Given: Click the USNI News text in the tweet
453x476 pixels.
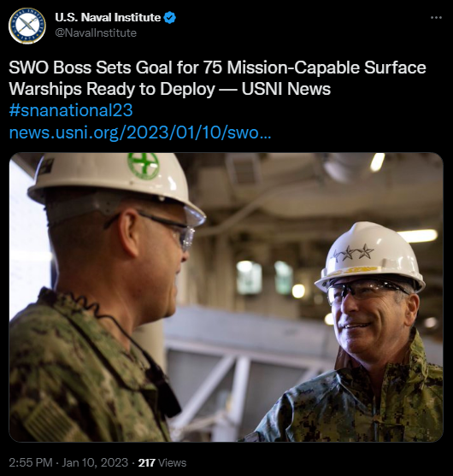Looking at the screenshot, I should pos(286,89).
